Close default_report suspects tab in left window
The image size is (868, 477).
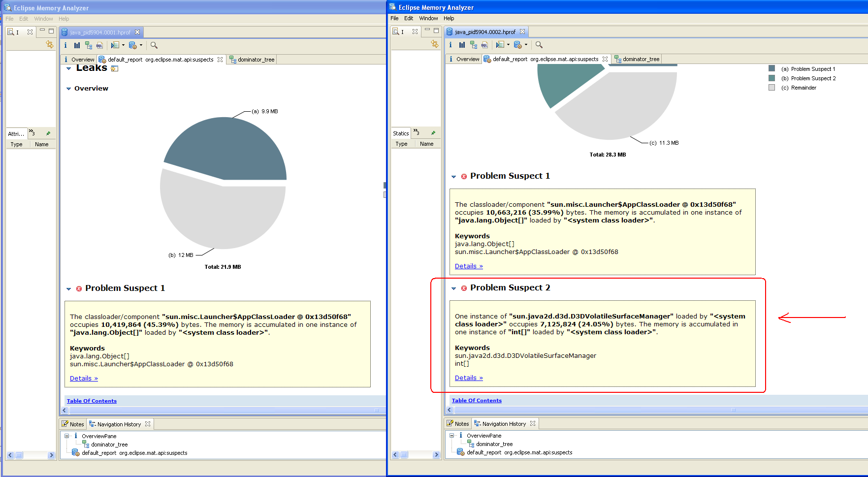tap(220, 60)
